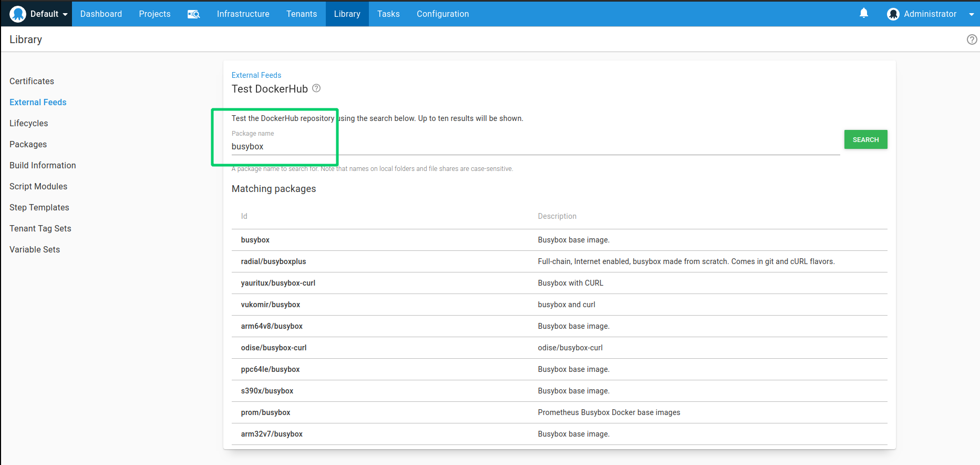Select the odise/busybox-curl package id
This screenshot has width=980, height=465.
(x=274, y=348)
